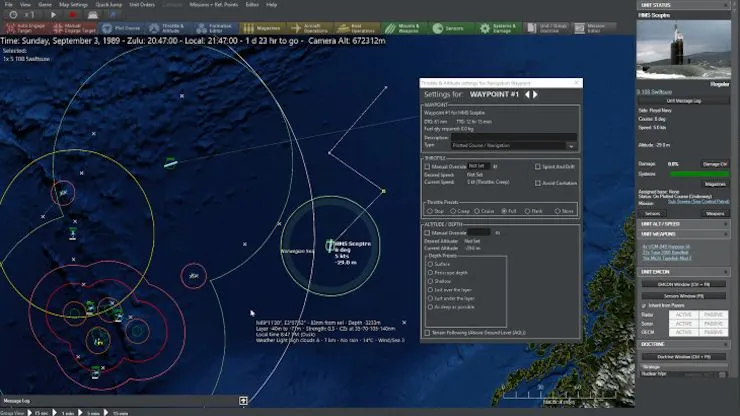Go to the next waypoint with right arrow
This screenshot has width=740, height=416.
[535, 94]
